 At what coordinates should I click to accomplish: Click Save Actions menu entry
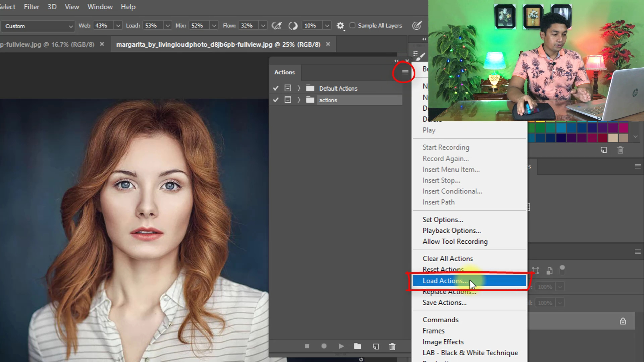[x=444, y=303]
